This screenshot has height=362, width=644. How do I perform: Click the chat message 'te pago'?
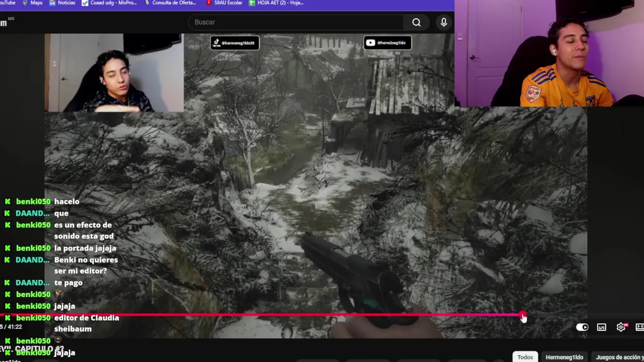tap(68, 283)
